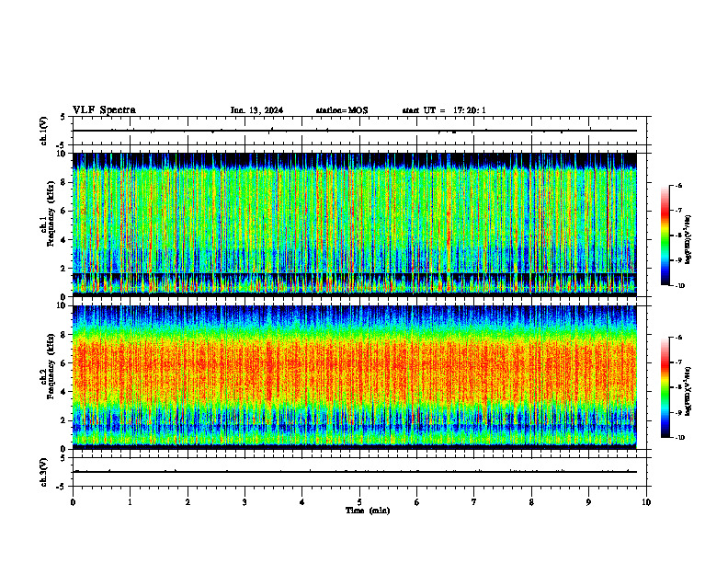
Task: Click time axis tick label "1"
Action: click(x=130, y=502)
